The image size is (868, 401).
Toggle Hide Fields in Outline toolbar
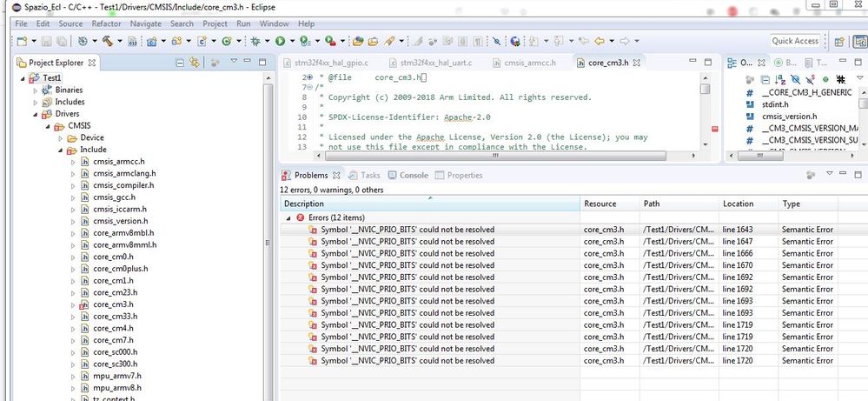click(796, 79)
